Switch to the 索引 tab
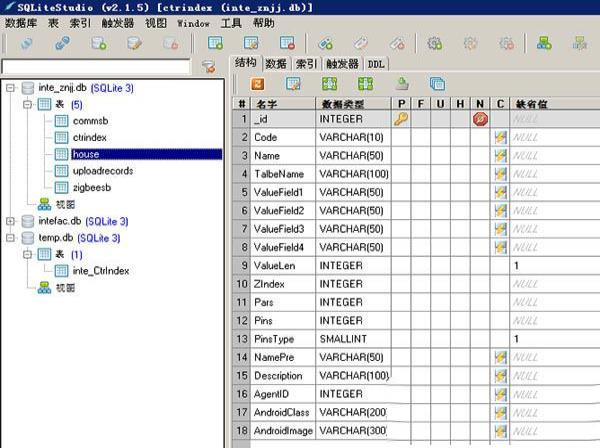 tap(307, 64)
